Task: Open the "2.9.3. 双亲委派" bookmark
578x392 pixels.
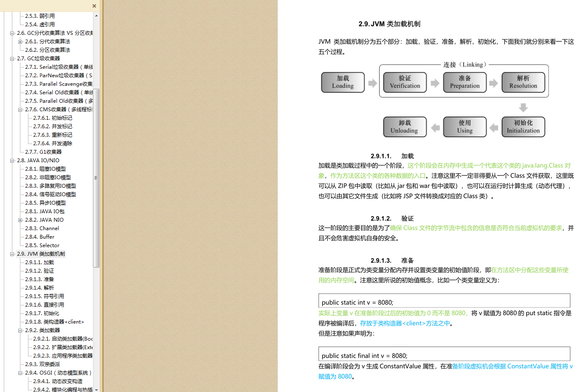Action: [42, 364]
